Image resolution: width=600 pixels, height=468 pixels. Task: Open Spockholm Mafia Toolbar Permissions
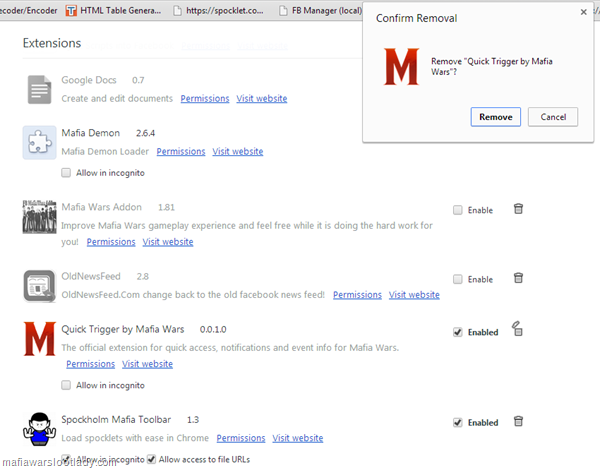(x=241, y=438)
